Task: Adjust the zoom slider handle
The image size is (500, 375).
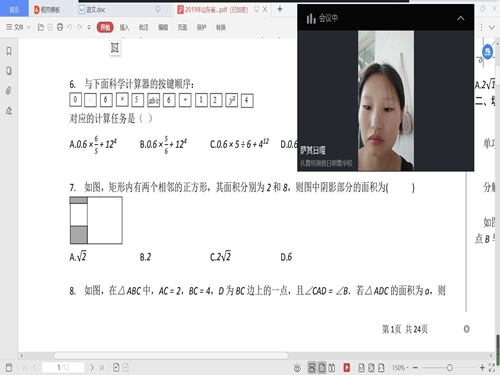Action: [449, 368]
